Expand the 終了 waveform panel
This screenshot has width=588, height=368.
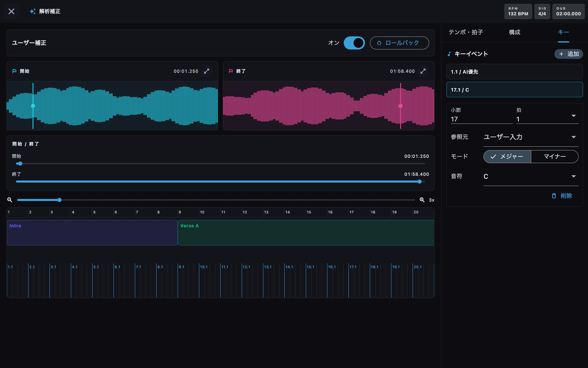(x=423, y=71)
